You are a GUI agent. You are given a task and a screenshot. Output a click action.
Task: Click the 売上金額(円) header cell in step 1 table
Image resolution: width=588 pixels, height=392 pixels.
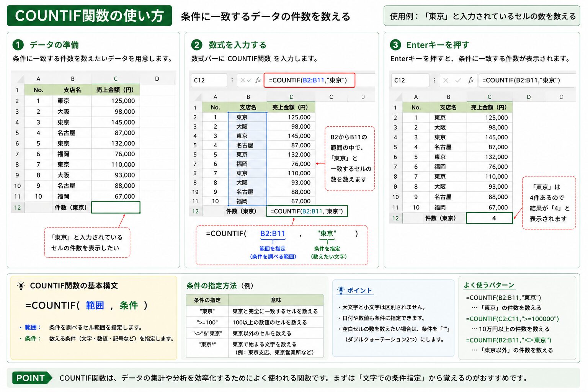pyautogui.click(x=116, y=90)
